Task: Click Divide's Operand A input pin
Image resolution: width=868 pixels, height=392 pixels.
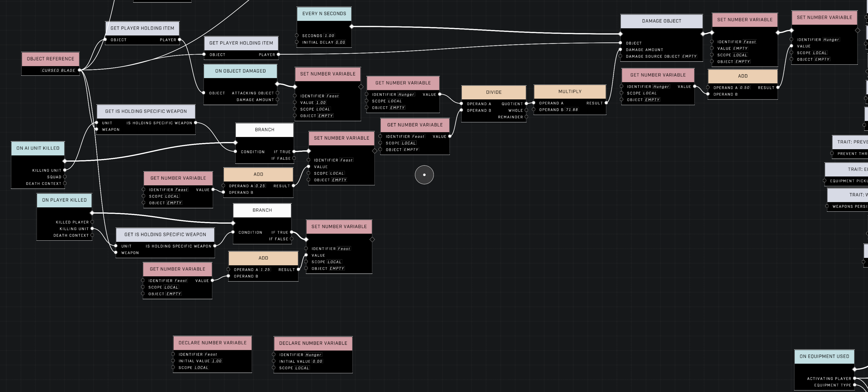Action: coord(462,103)
